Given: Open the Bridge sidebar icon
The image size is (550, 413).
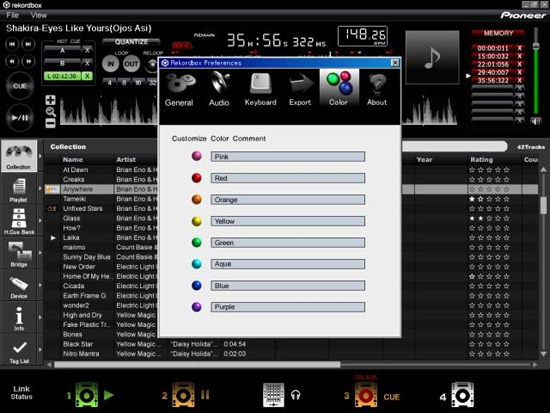Looking at the screenshot, I should click(x=19, y=254).
